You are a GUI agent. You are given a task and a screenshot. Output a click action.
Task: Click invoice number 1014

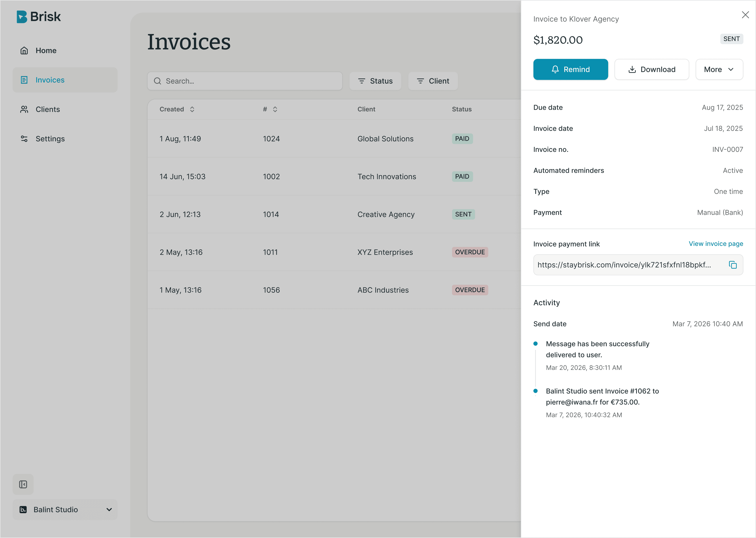pyautogui.click(x=271, y=214)
